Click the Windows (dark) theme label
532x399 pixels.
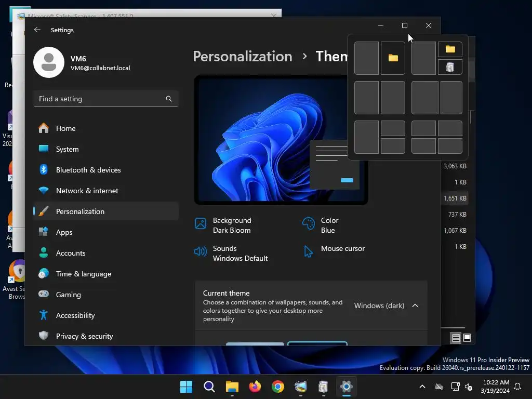click(x=379, y=305)
